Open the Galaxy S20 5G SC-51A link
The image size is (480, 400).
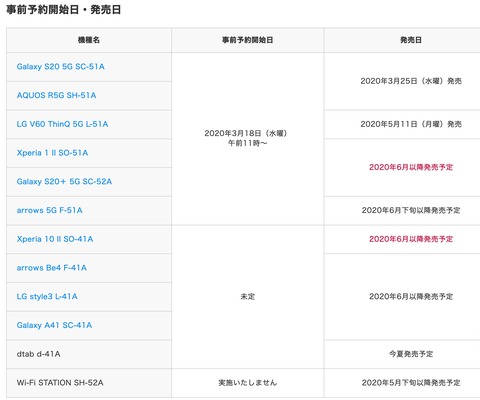coord(60,67)
